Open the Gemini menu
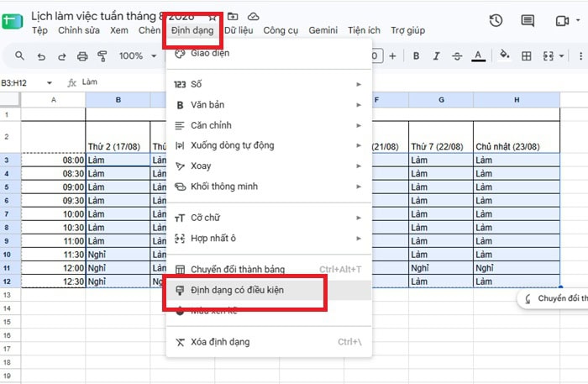Screen dimensions: 588x384 pos(323,30)
